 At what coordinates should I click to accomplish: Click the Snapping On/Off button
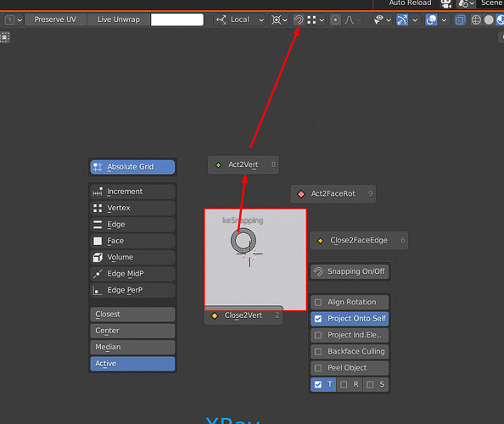coord(350,271)
